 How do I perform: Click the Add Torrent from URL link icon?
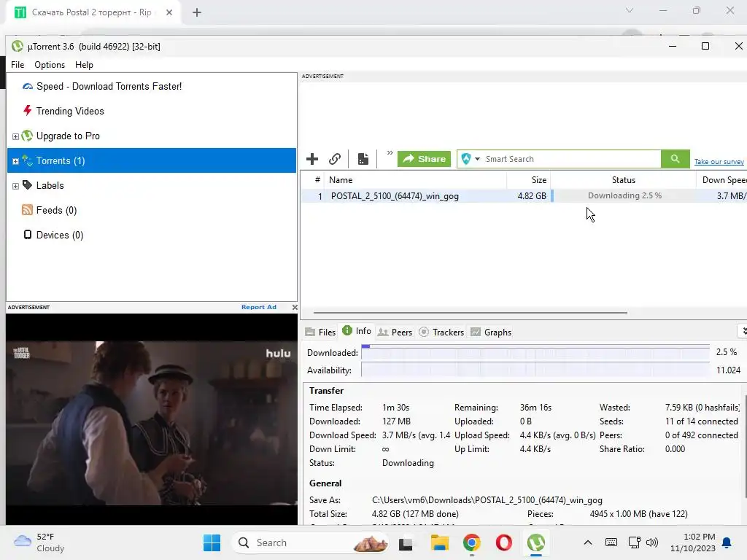(x=335, y=158)
